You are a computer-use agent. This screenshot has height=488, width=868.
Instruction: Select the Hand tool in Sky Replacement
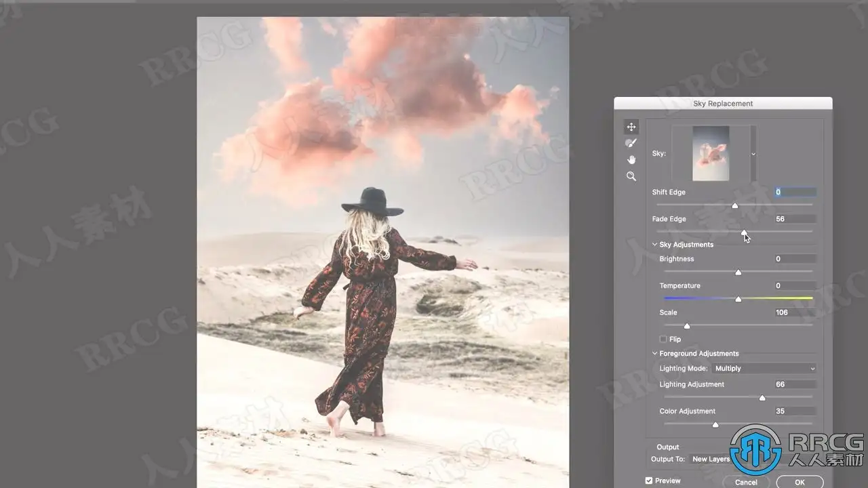pyautogui.click(x=631, y=159)
